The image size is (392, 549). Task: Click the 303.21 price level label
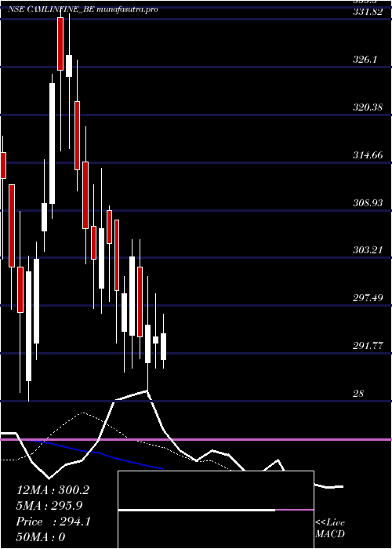367,250
